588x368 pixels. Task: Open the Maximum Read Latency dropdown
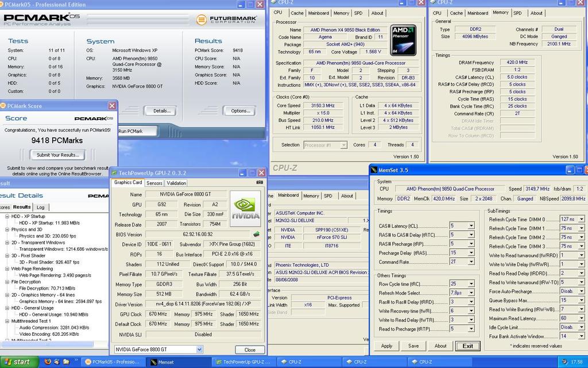582,318
